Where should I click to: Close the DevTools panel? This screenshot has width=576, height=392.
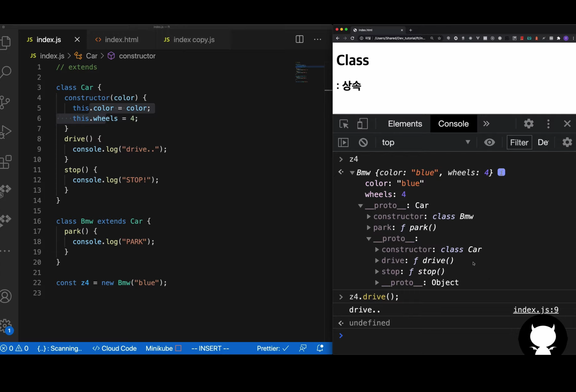tap(567, 124)
